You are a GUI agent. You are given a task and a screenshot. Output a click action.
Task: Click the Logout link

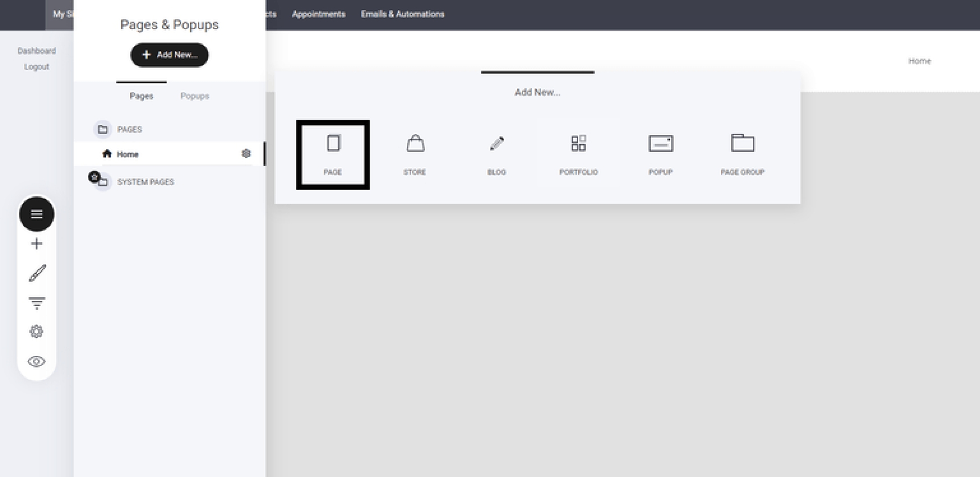pos(36,67)
